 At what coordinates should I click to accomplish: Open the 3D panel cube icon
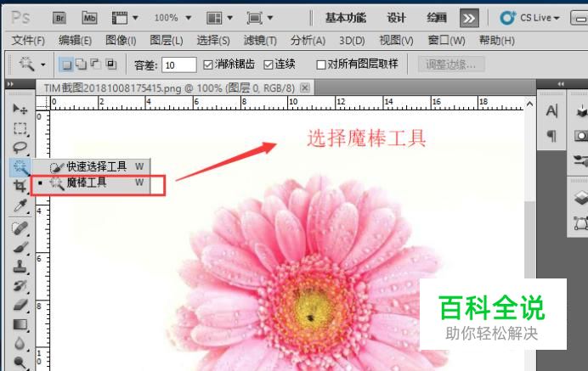[x=581, y=111]
